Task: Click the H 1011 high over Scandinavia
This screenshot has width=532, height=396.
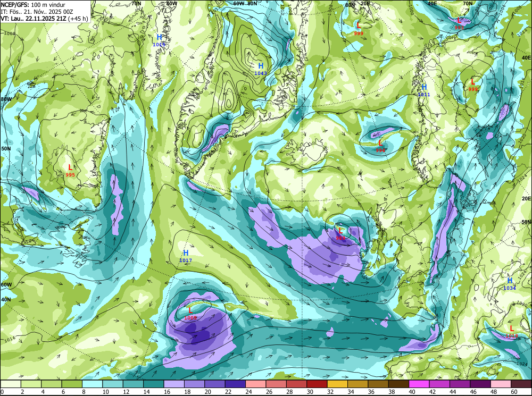Action: 424,90
